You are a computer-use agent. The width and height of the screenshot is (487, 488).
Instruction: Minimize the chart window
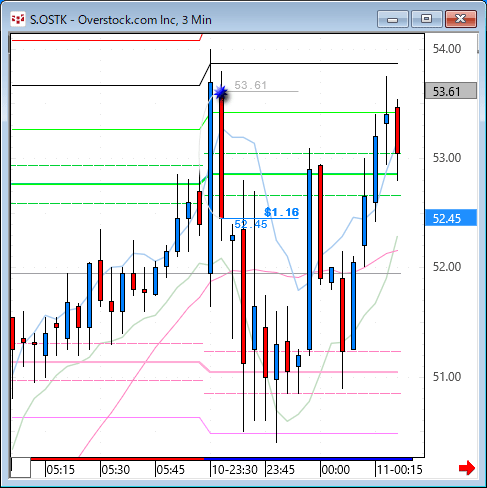[x=393, y=19]
